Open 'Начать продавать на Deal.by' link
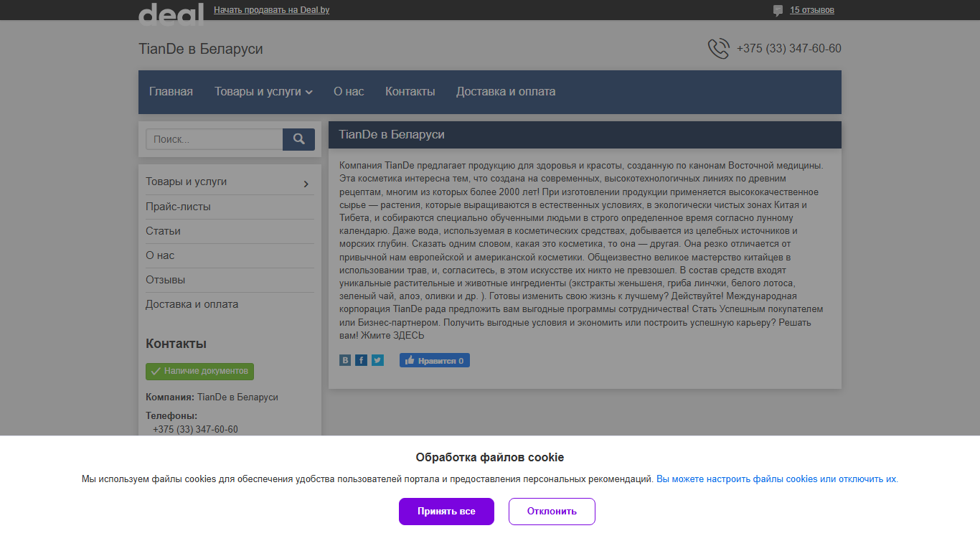The width and height of the screenshot is (980, 551). click(x=272, y=10)
